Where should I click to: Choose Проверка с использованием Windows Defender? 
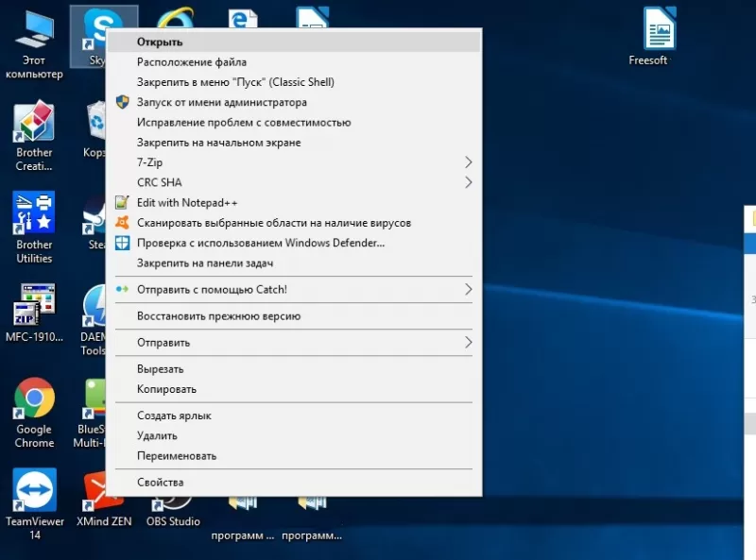click(260, 243)
